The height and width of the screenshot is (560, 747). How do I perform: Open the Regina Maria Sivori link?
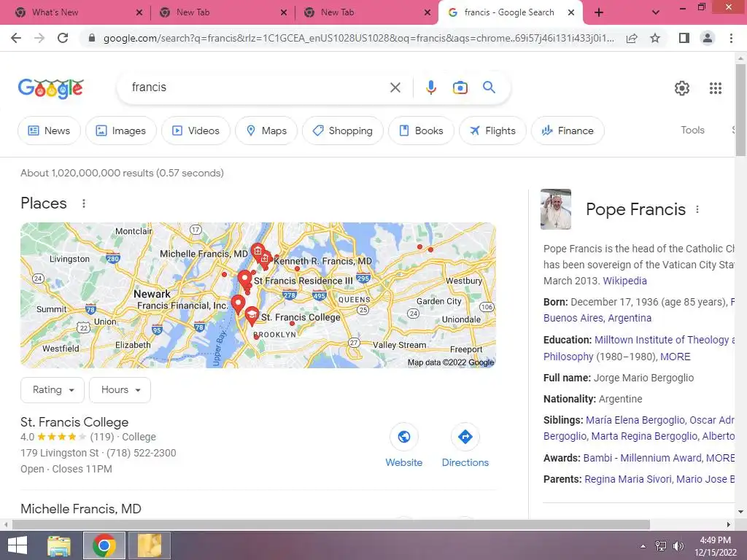click(x=627, y=480)
